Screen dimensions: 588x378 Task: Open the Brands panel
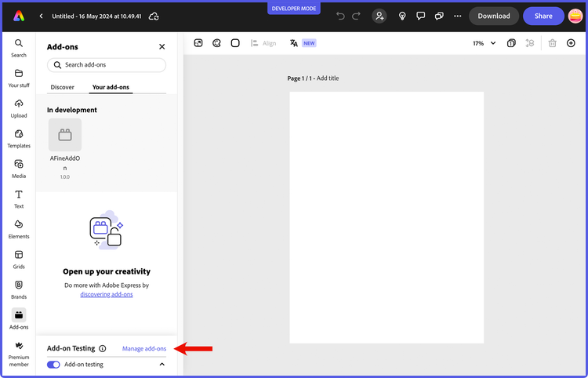coord(19,290)
